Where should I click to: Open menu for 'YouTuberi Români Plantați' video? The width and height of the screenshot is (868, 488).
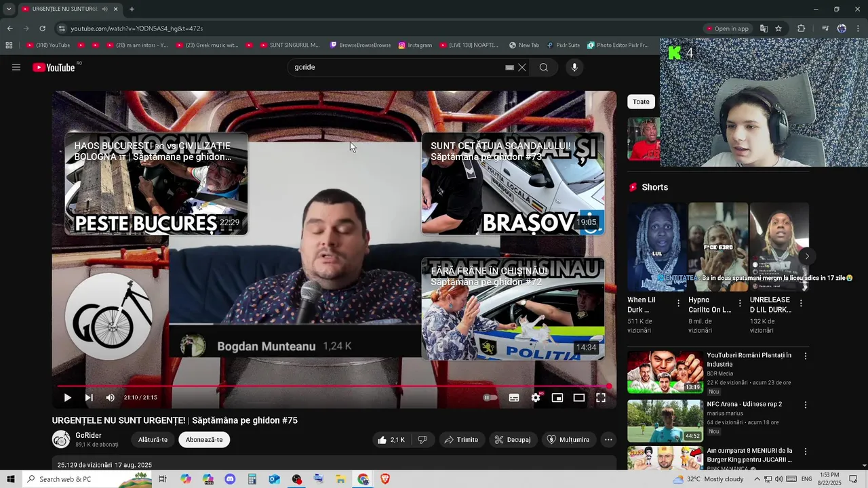pos(806,356)
